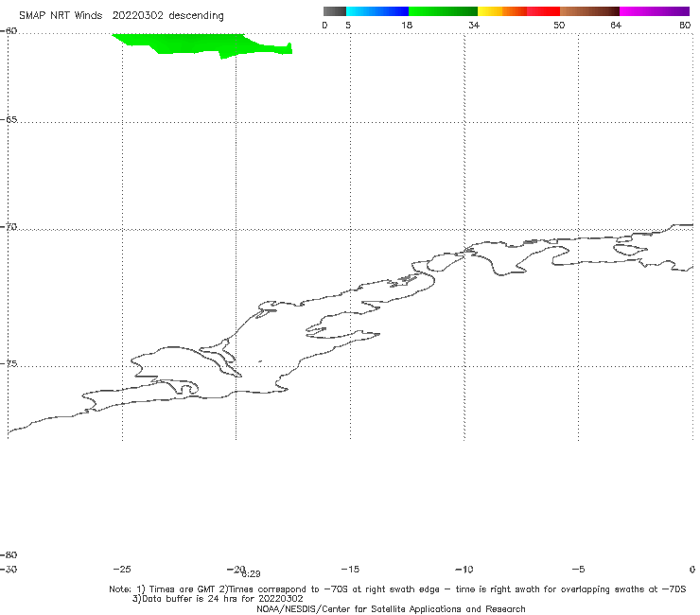Click the color scale label '34'
This screenshot has width=700, height=615.
click(x=474, y=25)
